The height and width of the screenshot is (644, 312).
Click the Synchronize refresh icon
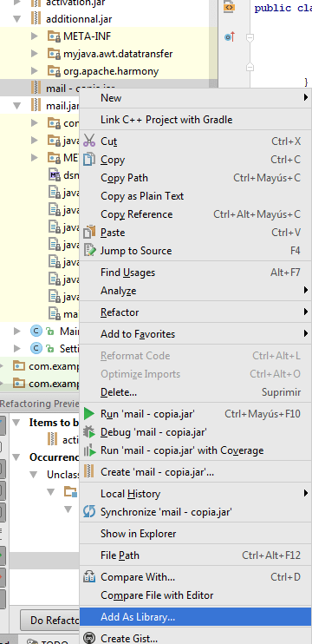89,512
